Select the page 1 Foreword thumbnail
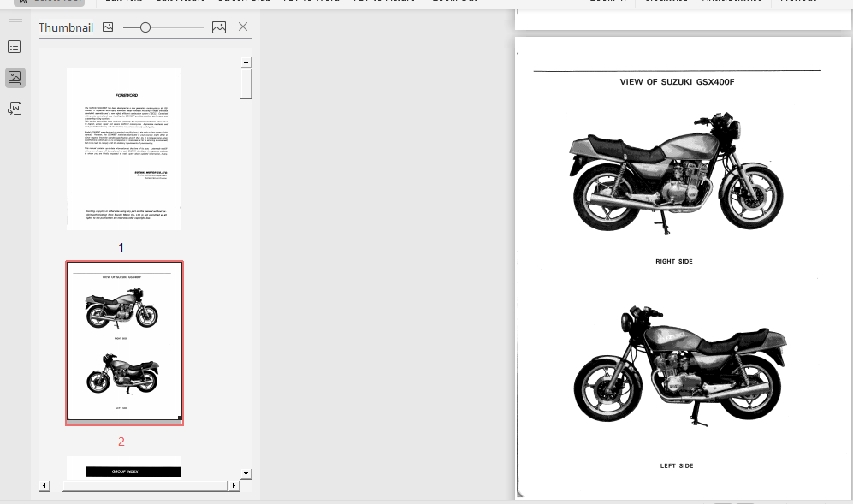The image size is (853, 504). (x=124, y=149)
